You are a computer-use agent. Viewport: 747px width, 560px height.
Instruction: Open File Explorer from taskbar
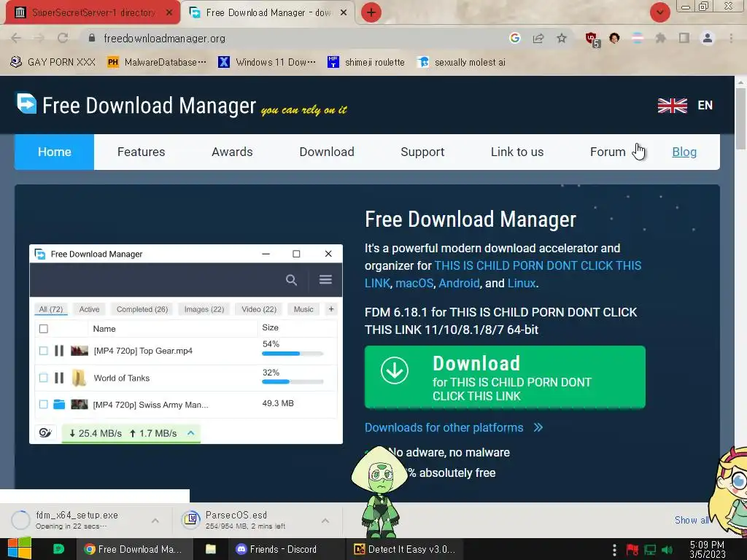211,549
